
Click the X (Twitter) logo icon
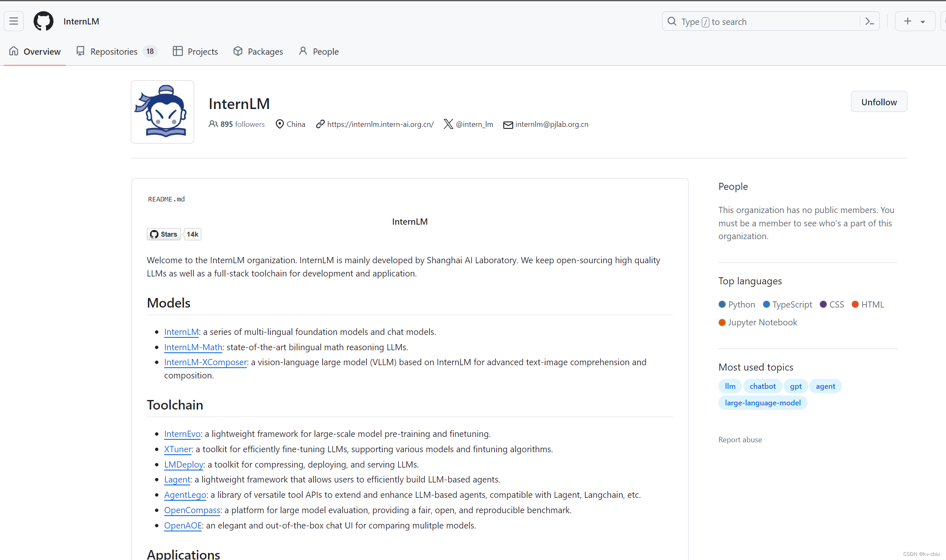(448, 124)
